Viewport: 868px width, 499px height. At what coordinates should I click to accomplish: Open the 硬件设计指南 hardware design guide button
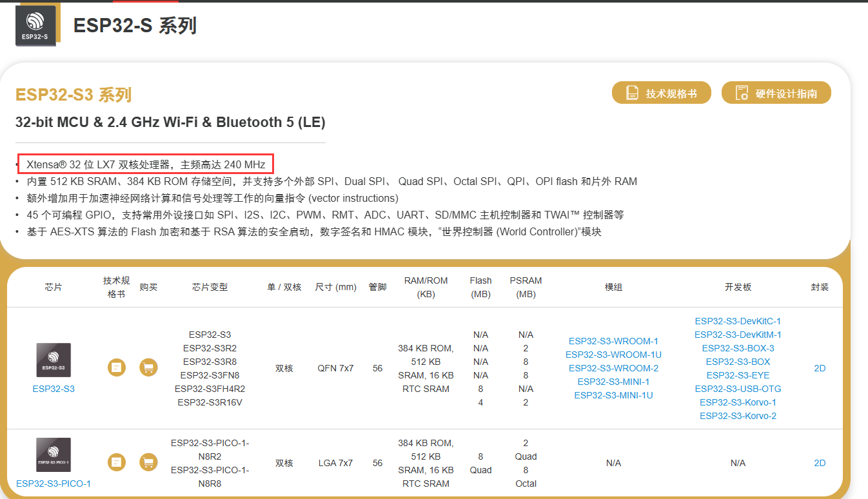(776, 93)
